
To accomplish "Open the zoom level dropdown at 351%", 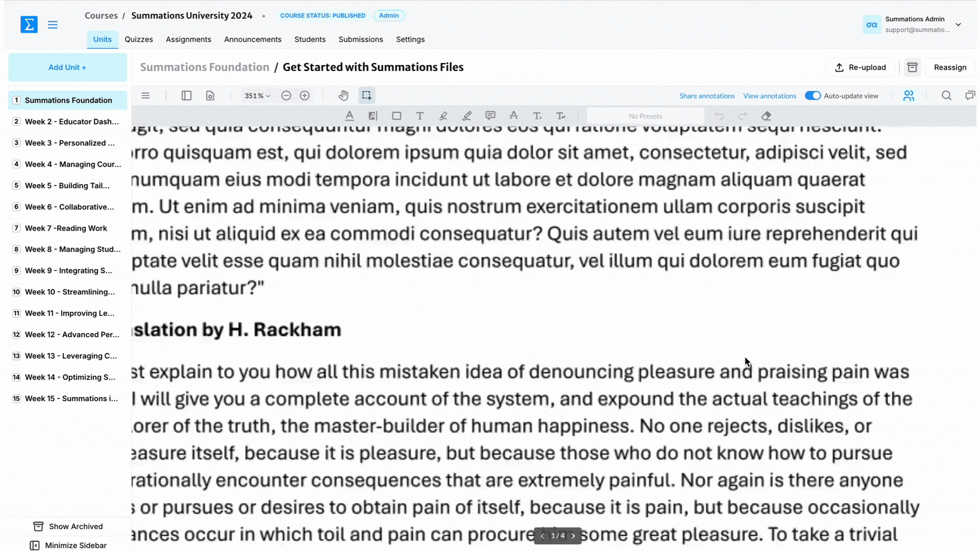I will click(x=258, y=95).
